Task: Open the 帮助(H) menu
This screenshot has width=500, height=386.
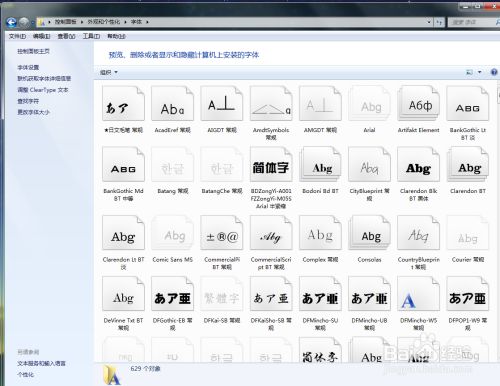Action: [x=116, y=36]
